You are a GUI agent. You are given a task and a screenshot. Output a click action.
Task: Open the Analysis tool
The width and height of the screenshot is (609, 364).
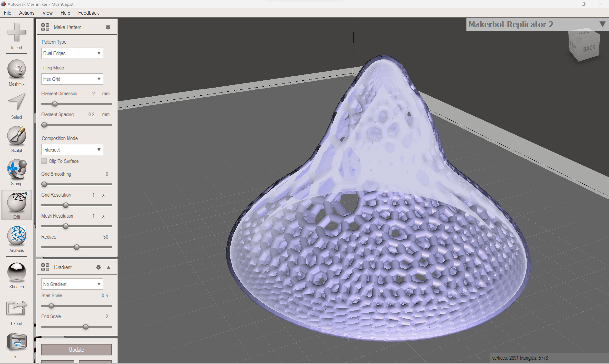pyautogui.click(x=16, y=236)
